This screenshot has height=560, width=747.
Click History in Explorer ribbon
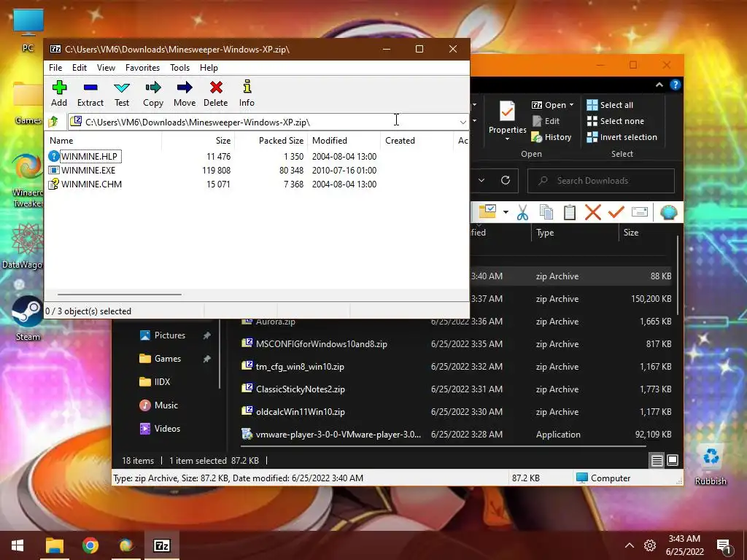[551, 137]
